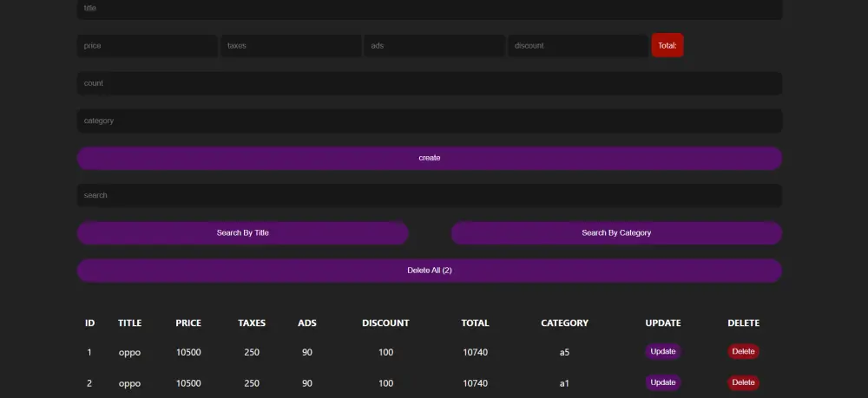The height and width of the screenshot is (398, 868).
Task: Click taxes 250 in a5 row
Action: 252,352
